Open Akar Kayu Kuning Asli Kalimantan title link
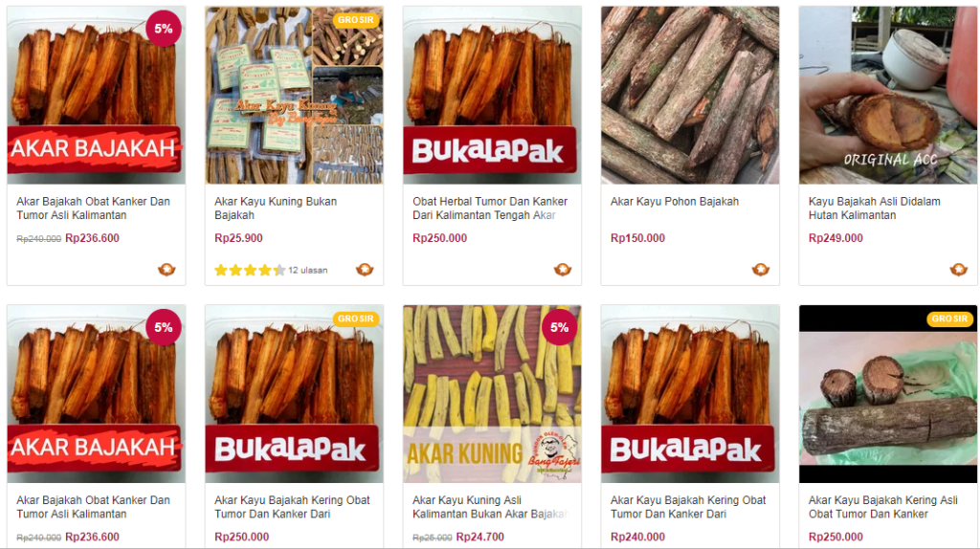The width and height of the screenshot is (980, 549). [490, 507]
